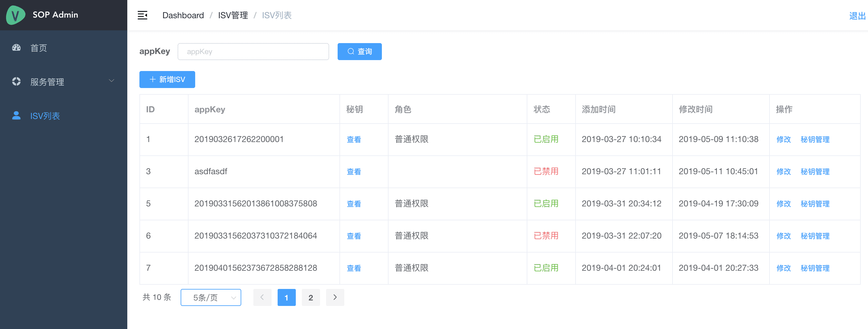Image resolution: width=868 pixels, height=329 pixels.
Task: Click the 查询 search button
Action: pyautogui.click(x=359, y=51)
